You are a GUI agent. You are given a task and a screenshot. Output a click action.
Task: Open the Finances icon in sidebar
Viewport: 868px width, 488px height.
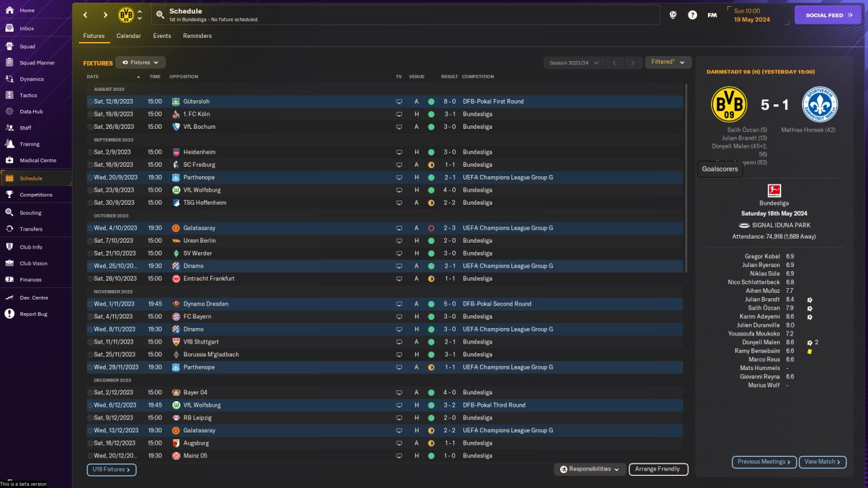(x=9, y=280)
